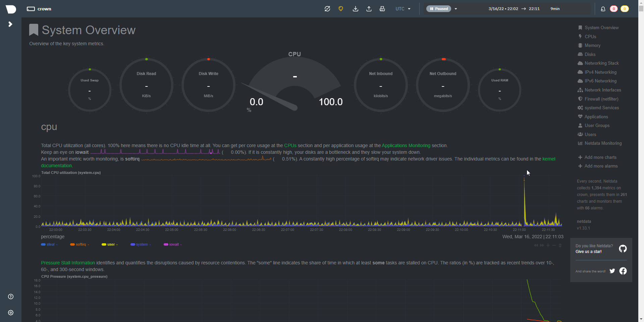644x322 pixels.
Task: Click the Add more charts link
Action: click(x=597, y=157)
